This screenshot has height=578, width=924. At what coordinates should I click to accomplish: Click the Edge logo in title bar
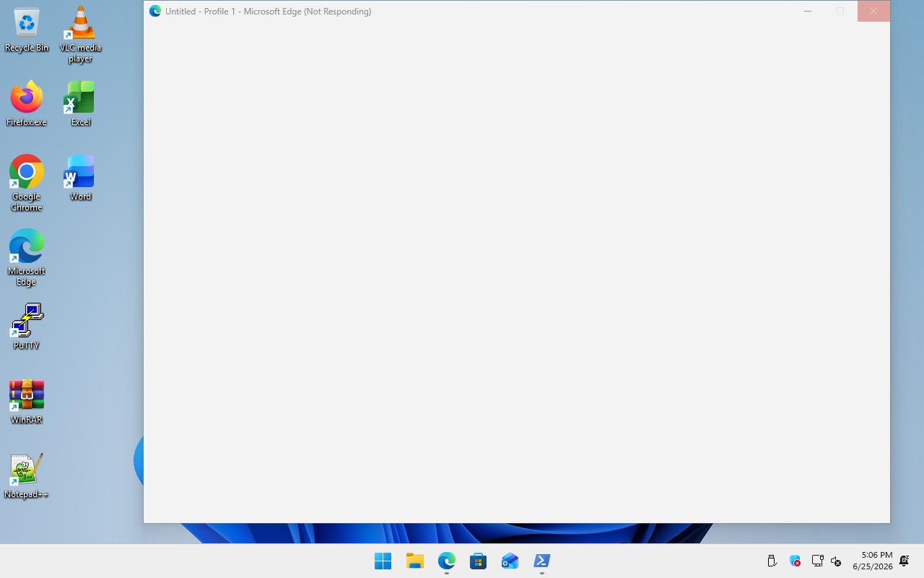pos(155,11)
